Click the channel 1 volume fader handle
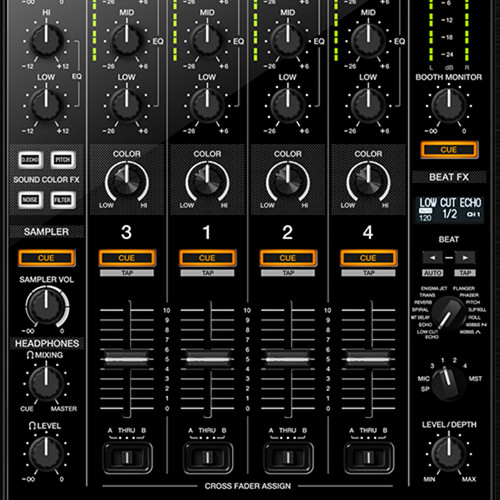The image size is (500, 500). pos(207,359)
